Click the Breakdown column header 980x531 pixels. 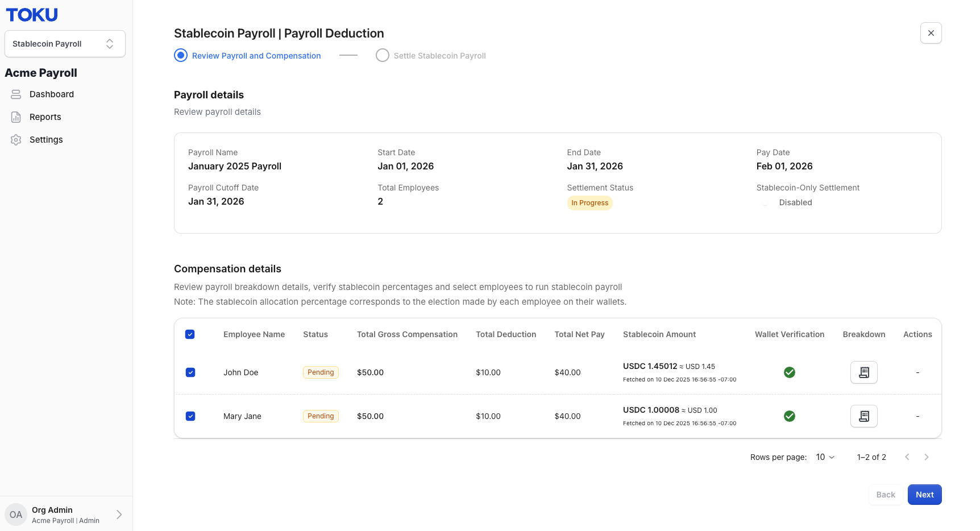coord(863,334)
